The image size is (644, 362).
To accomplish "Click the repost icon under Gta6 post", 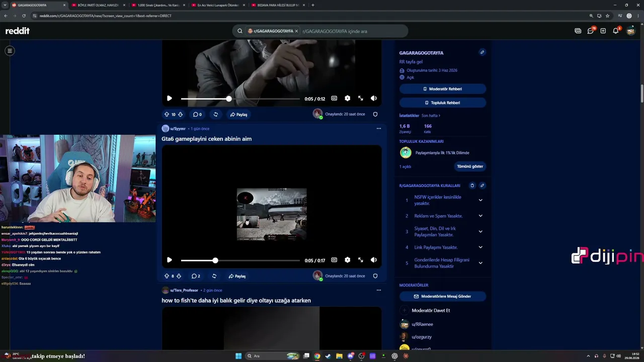I will point(214,276).
